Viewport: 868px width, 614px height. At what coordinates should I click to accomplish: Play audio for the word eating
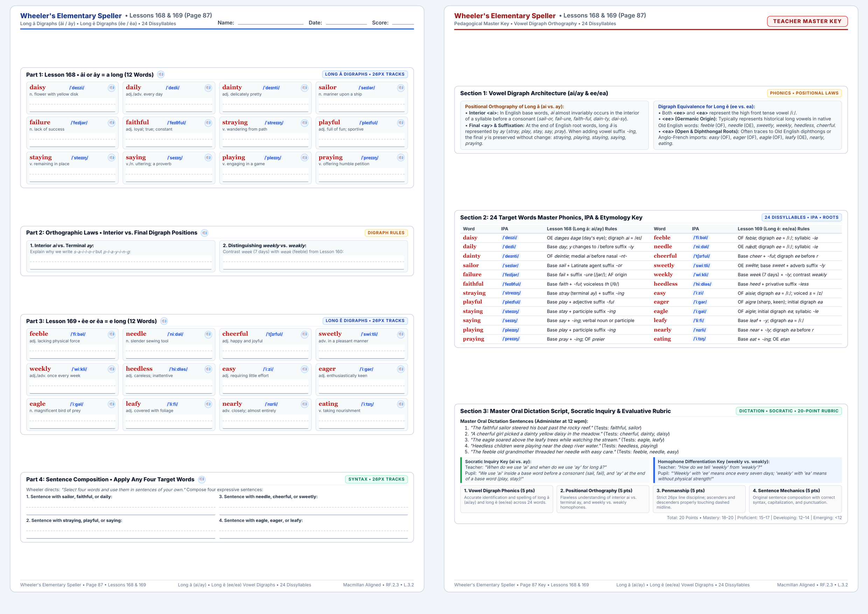[401, 404]
